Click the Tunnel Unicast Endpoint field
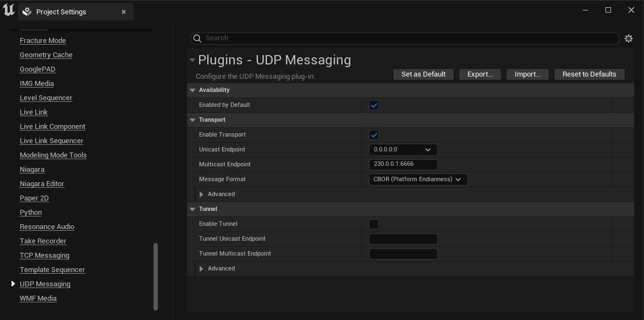Viewport: 644px width, 320px height. click(403, 239)
